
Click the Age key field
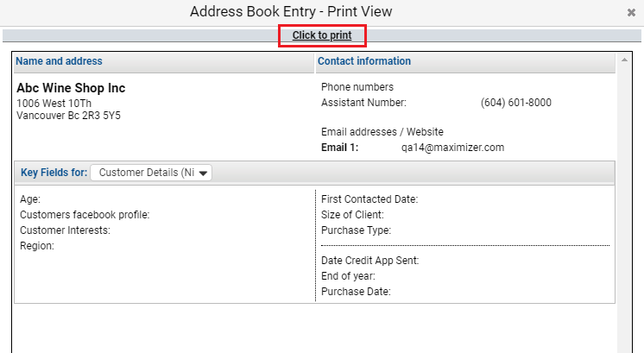[x=30, y=199]
